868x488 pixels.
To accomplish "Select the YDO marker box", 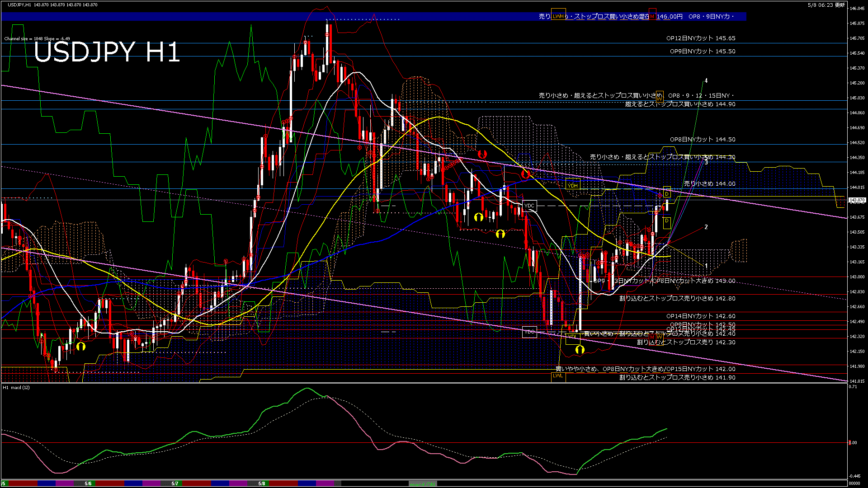I will (x=529, y=332).
